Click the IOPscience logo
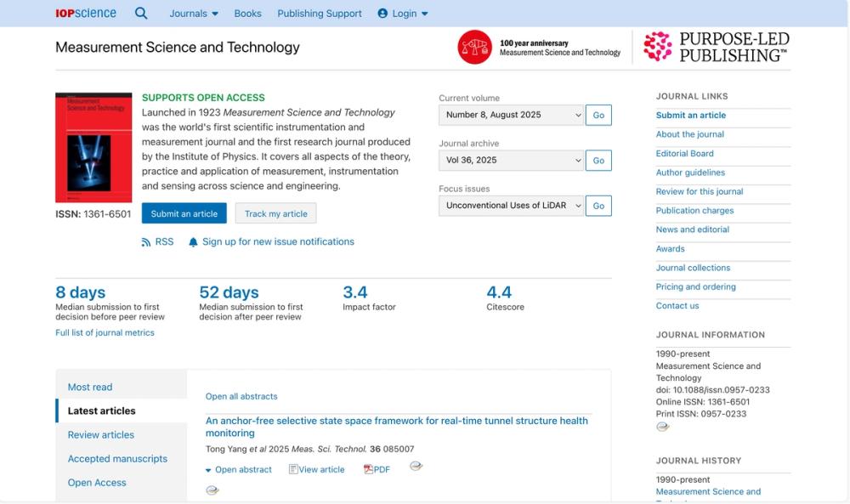Screen dimensions: 850x504 (86, 13)
